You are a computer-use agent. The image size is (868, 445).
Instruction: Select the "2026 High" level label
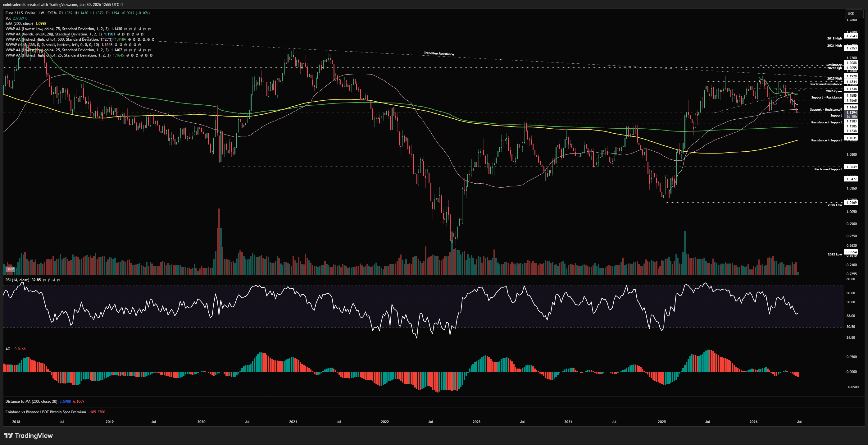[x=834, y=68]
